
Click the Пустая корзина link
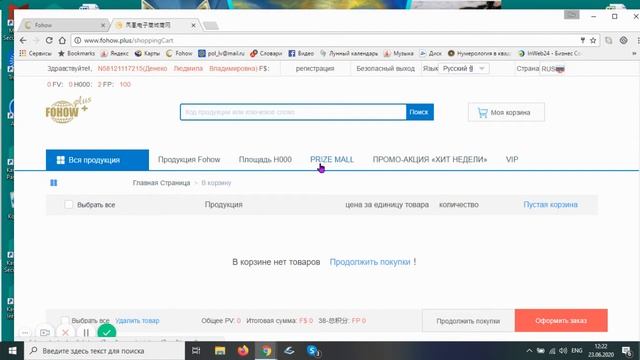(550, 204)
